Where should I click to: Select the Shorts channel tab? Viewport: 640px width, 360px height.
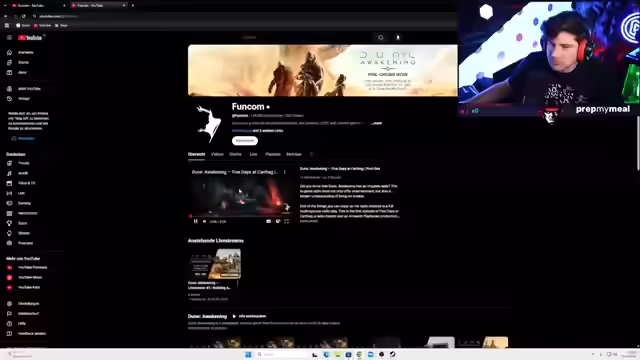pos(235,154)
